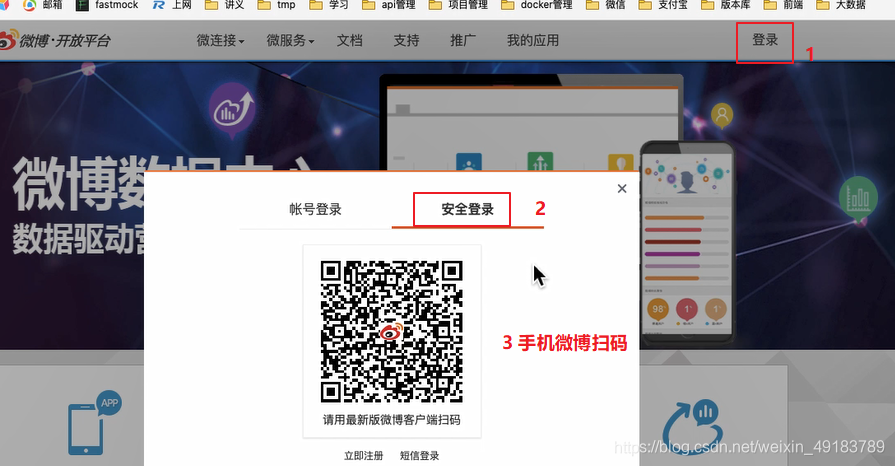Screen dimensions: 895x466
Task: Open the 项目管理 bookmarks folder
Action: pyautogui.click(x=458, y=5)
